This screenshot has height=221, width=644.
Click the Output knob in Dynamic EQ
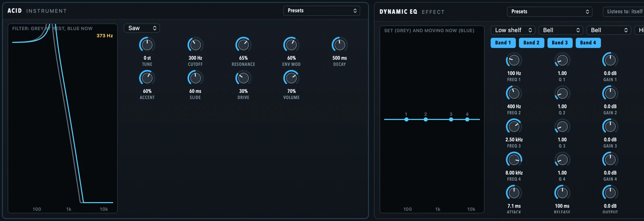coord(610,193)
